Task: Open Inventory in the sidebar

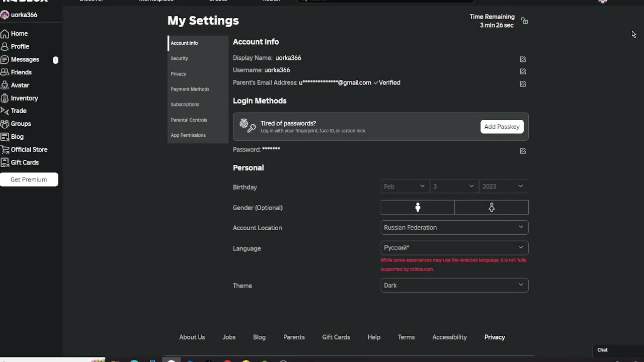Action: (19, 98)
